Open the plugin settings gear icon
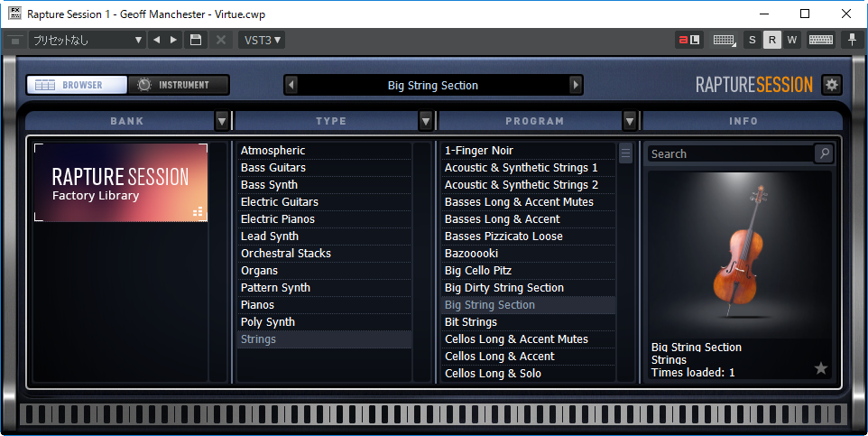Viewport: 868px width, 436px height. (x=832, y=85)
